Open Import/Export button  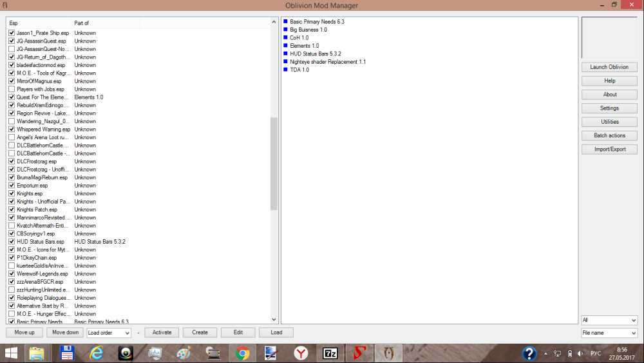(609, 149)
